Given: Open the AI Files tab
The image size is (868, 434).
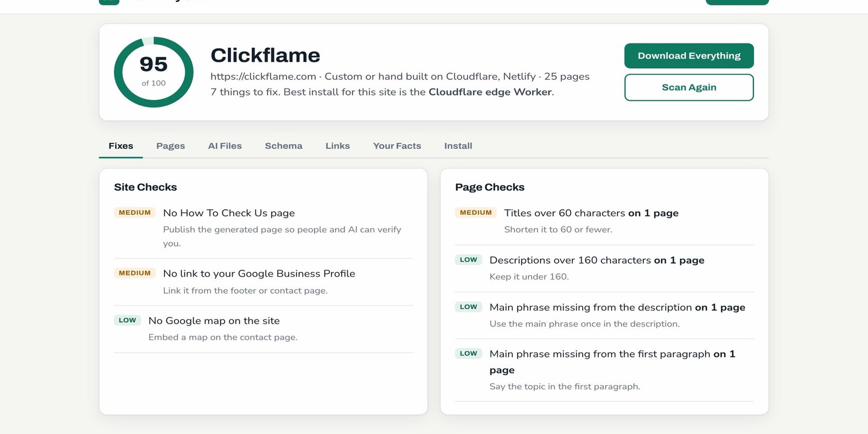Looking at the screenshot, I should [225, 146].
